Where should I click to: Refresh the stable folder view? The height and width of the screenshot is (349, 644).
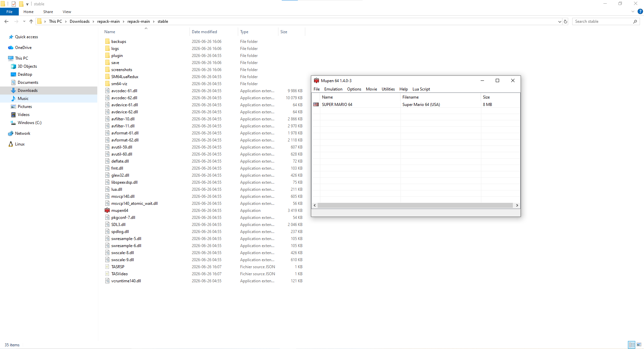coord(566,21)
